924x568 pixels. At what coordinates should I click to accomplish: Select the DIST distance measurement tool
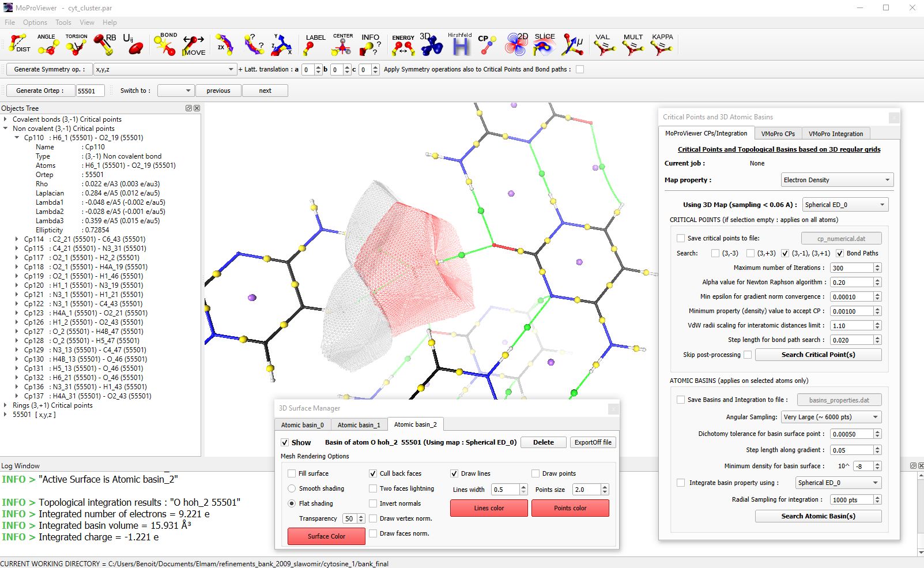pos(19,44)
